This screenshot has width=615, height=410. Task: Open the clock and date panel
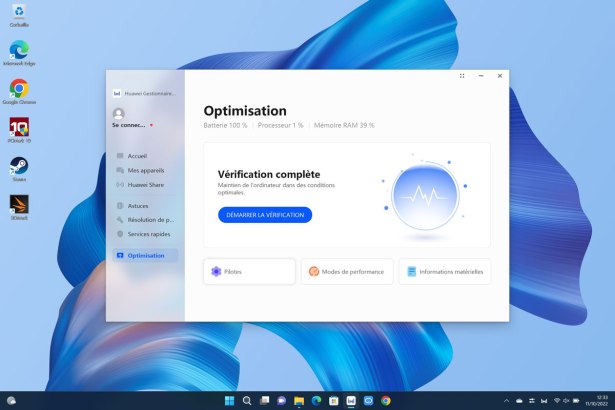click(x=597, y=401)
